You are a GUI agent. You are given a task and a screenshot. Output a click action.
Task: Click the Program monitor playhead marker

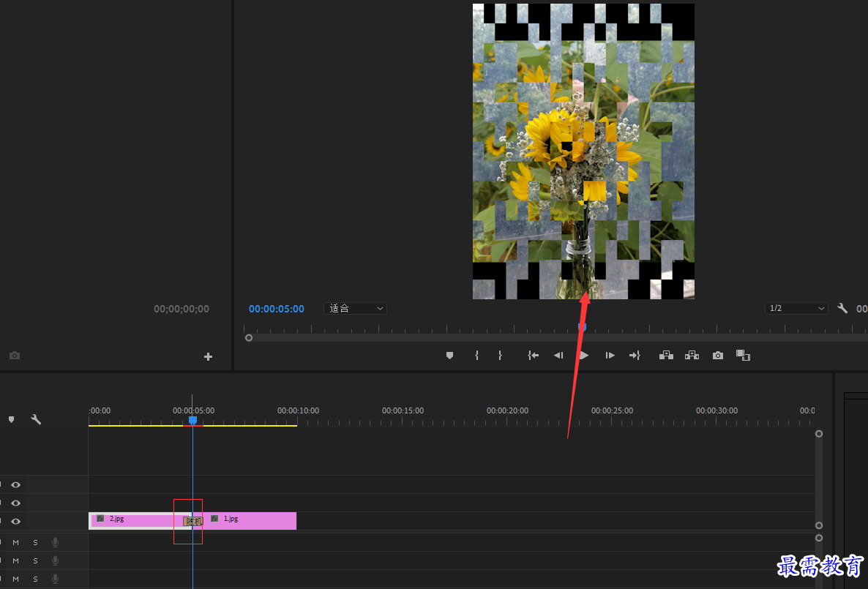tap(582, 327)
